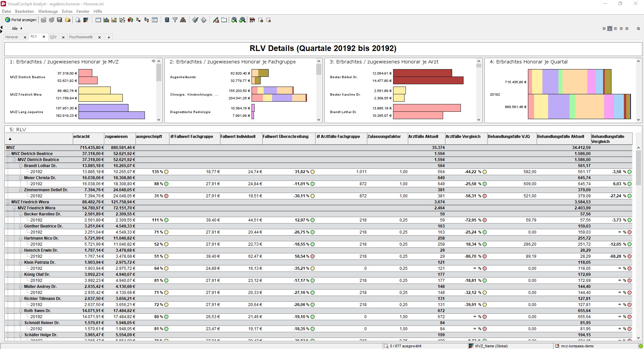Click the funnel filter icon
644x349 pixels.
[x=175, y=20]
